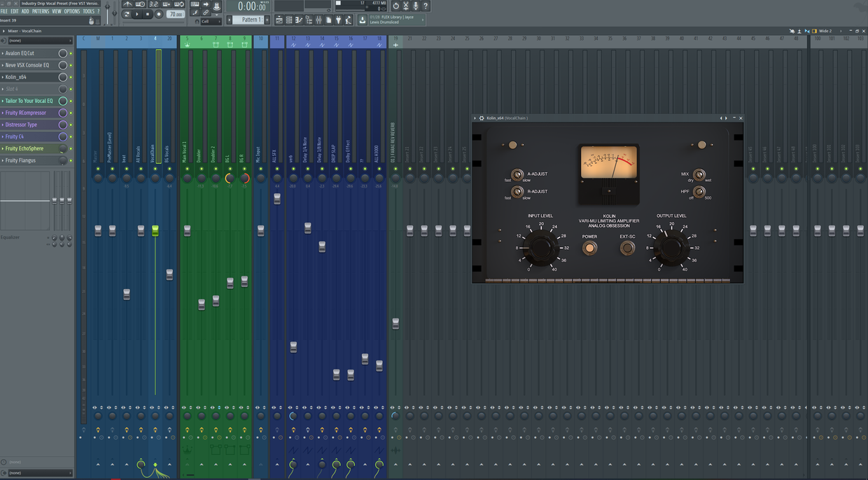Expand the Fruity RCompressor slot arrow
868x480 pixels.
coord(3,113)
